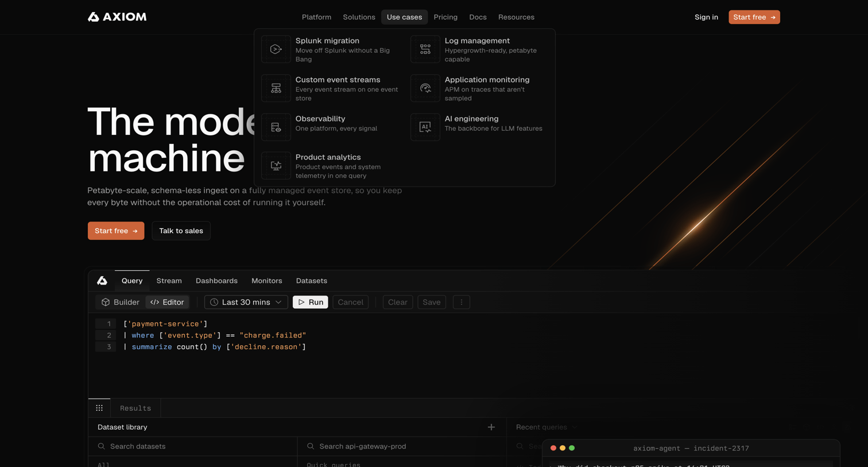Open the more options kebab icon

point(462,302)
